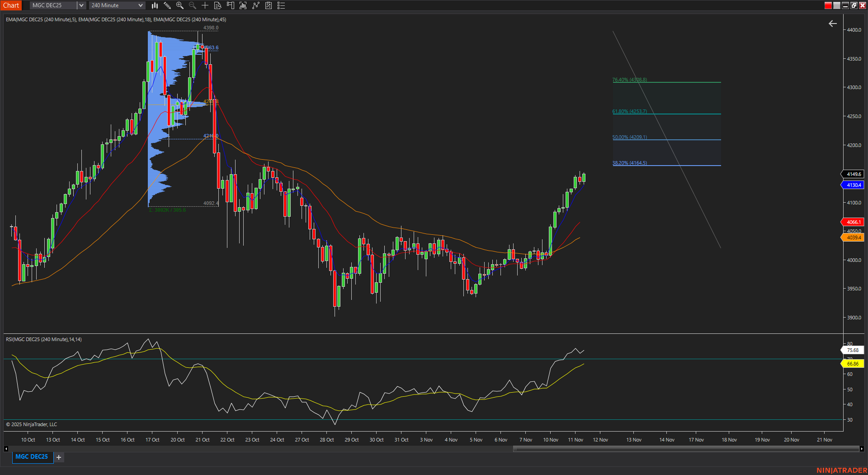Screen dimensions: 868x475
Task: Click the back arrow to return to latest bars
Action: (833, 24)
